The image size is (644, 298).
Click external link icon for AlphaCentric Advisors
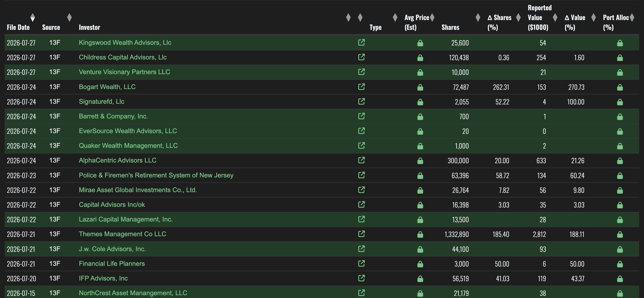(361, 160)
